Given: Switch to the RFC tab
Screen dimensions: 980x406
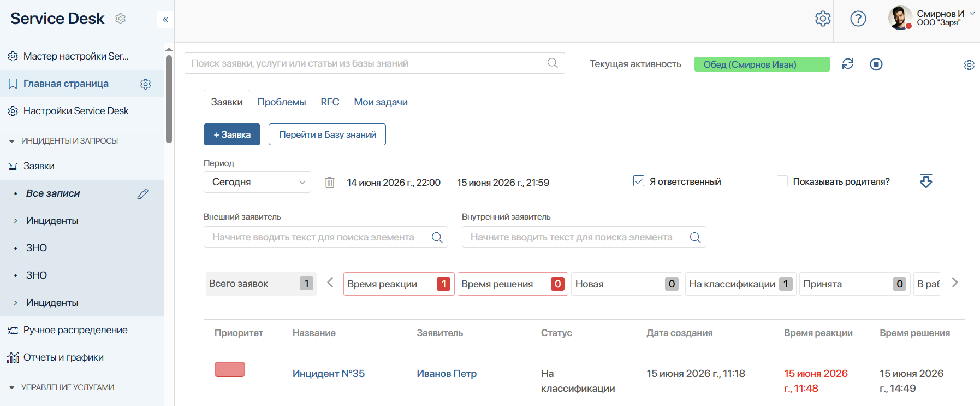Looking at the screenshot, I should coord(330,102).
